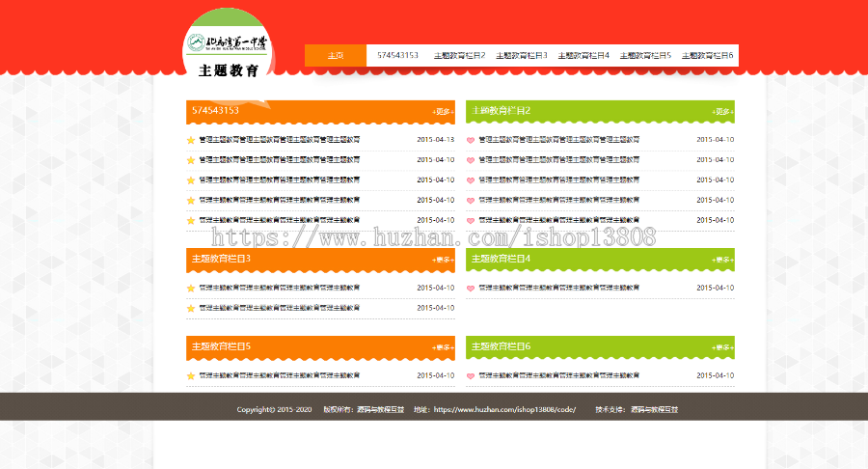The height and width of the screenshot is (469, 868).
Task: Click +更多+ in the 主题教育栏目2 section header
Action: 722,112
